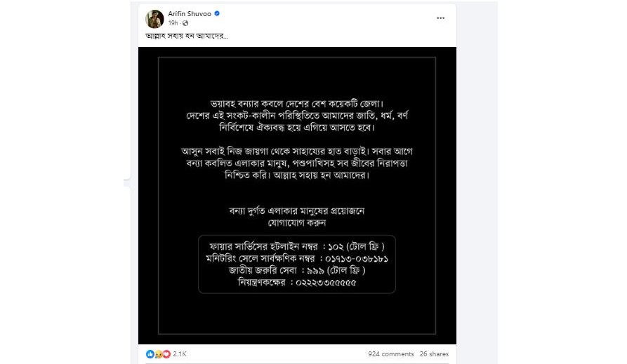Click the control room number ০২২২৩৩৫৫৫৫৫

tap(326, 283)
